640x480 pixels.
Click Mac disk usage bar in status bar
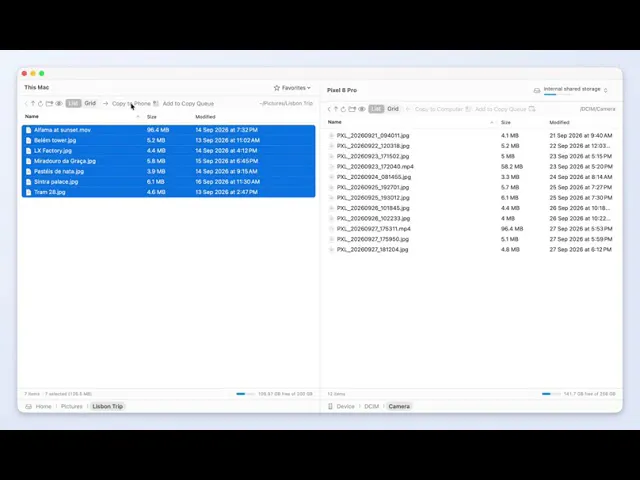point(245,394)
